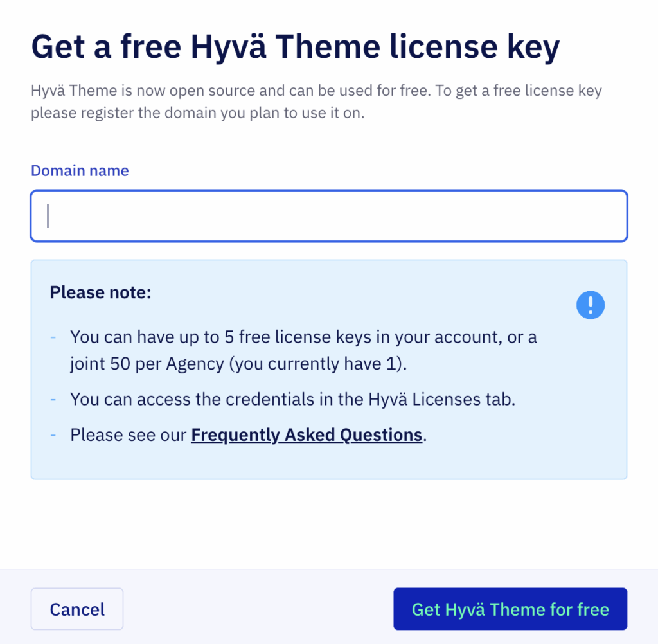Click inside the Domain name input field
Viewport: 658px width, 644px height.
click(x=329, y=215)
